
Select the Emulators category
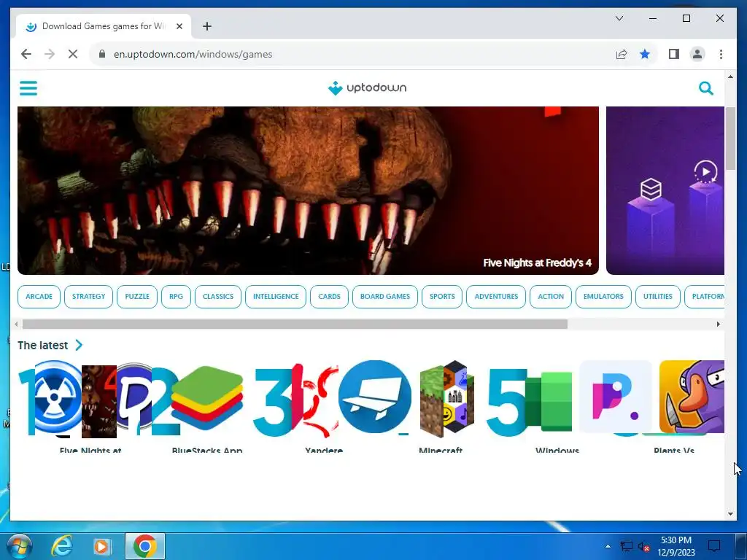point(603,297)
